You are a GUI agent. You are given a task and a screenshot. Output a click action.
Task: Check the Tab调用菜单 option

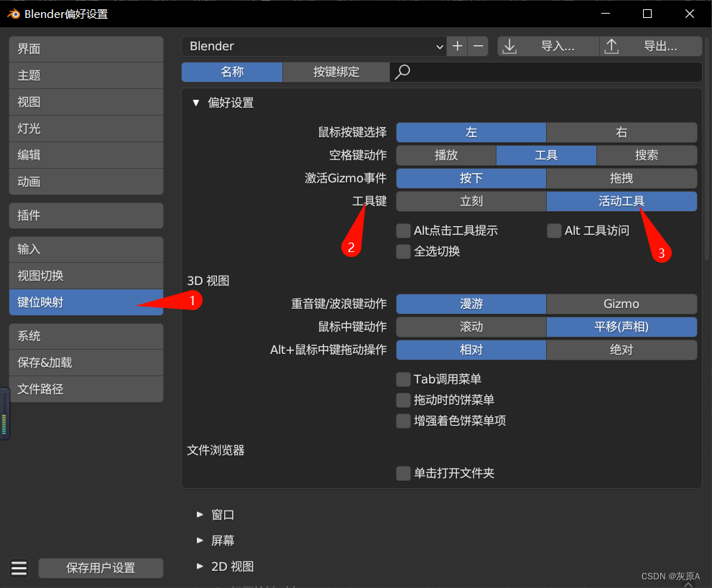coord(404,379)
